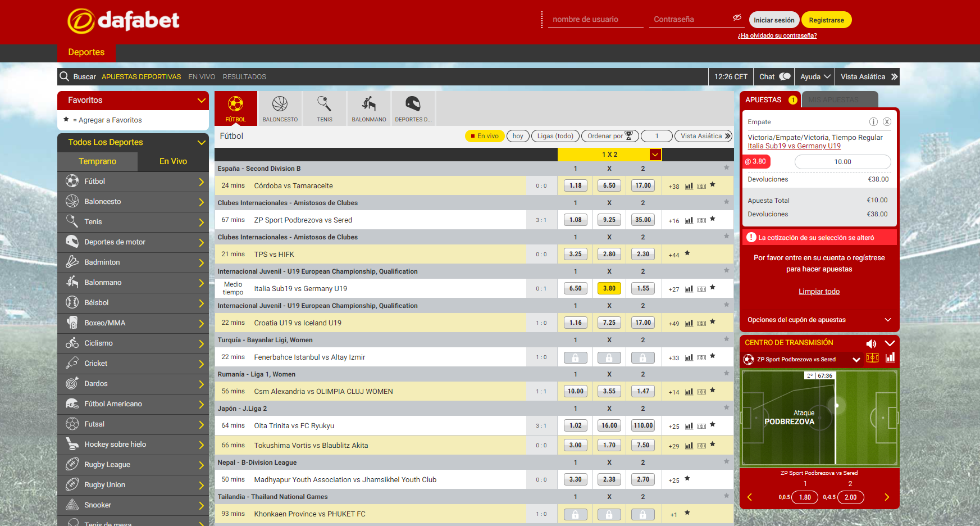Screen dimensions: 980x526
Task: Toggle password visibility eye icon
Action: 737,18
